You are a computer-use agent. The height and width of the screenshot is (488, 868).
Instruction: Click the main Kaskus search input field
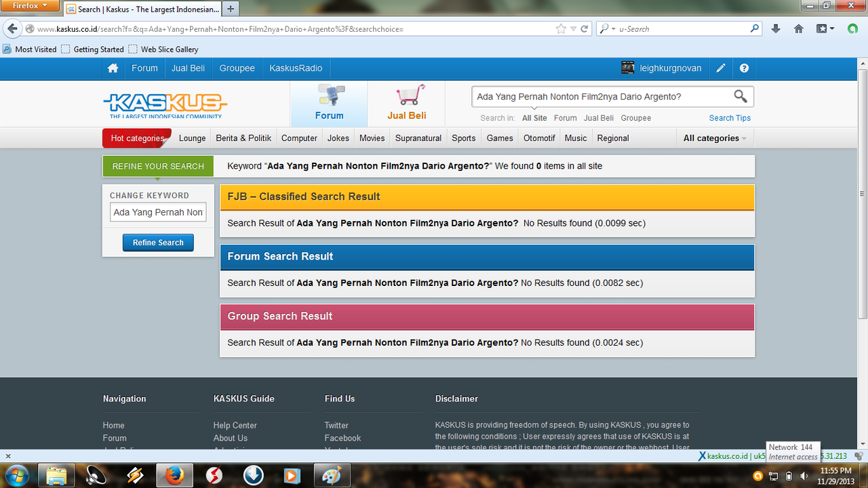(602, 97)
